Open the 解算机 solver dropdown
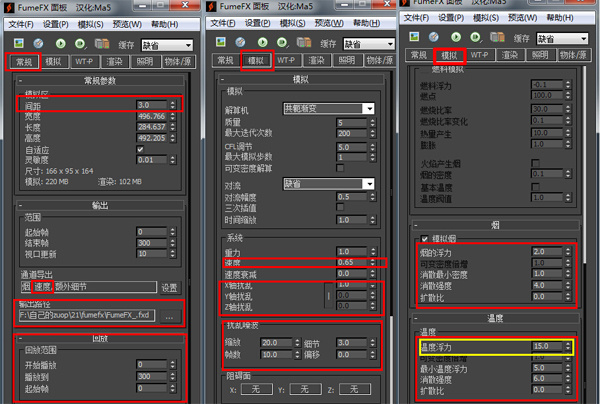The width and height of the screenshot is (600, 404). [x=329, y=109]
